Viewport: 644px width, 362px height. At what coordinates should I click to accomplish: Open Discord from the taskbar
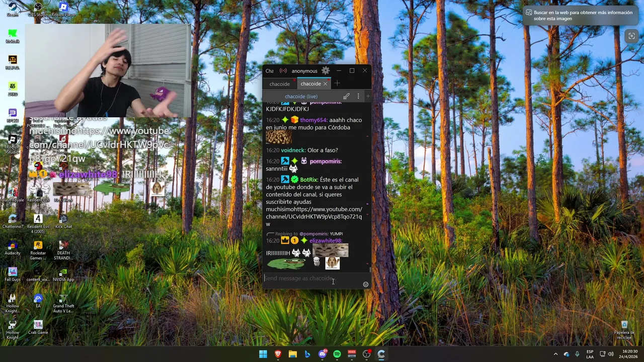pos(323,354)
